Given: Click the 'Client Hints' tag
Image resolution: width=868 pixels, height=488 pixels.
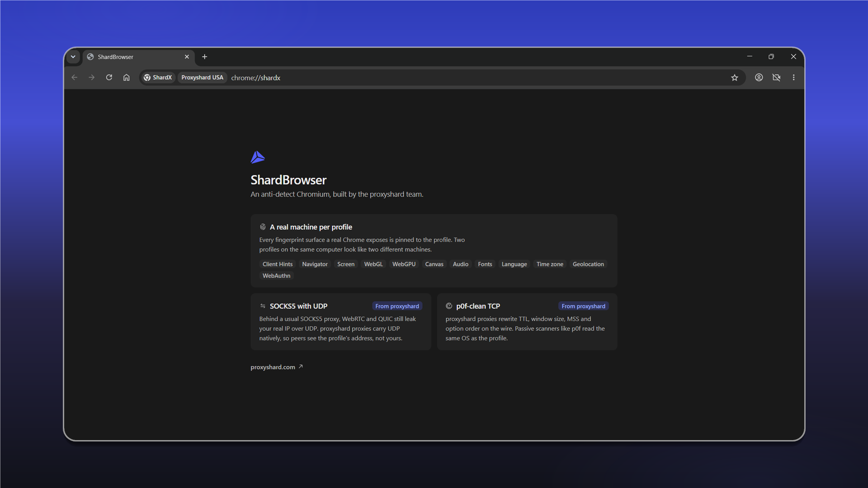Looking at the screenshot, I should pos(278,264).
